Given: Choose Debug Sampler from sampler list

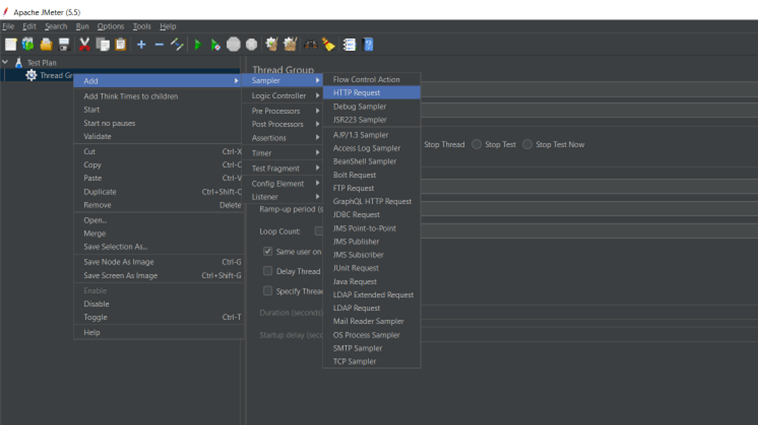Looking at the screenshot, I should (x=371, y=106).
